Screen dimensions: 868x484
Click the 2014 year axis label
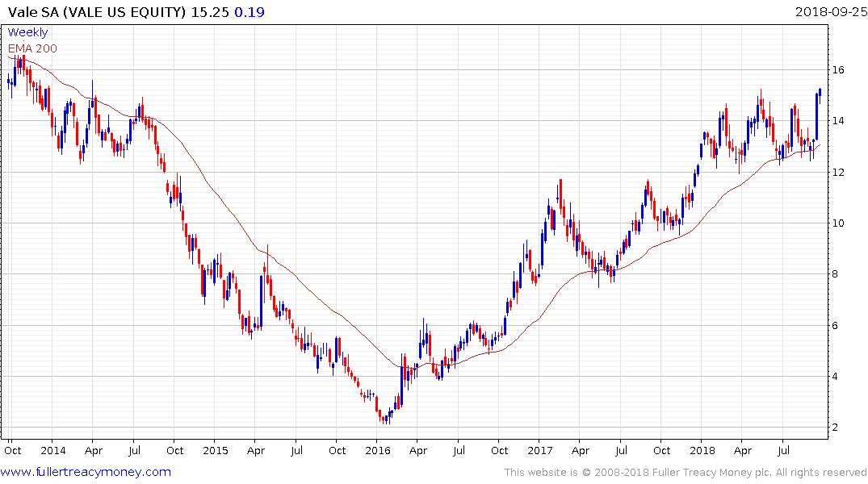pos(53,450)
